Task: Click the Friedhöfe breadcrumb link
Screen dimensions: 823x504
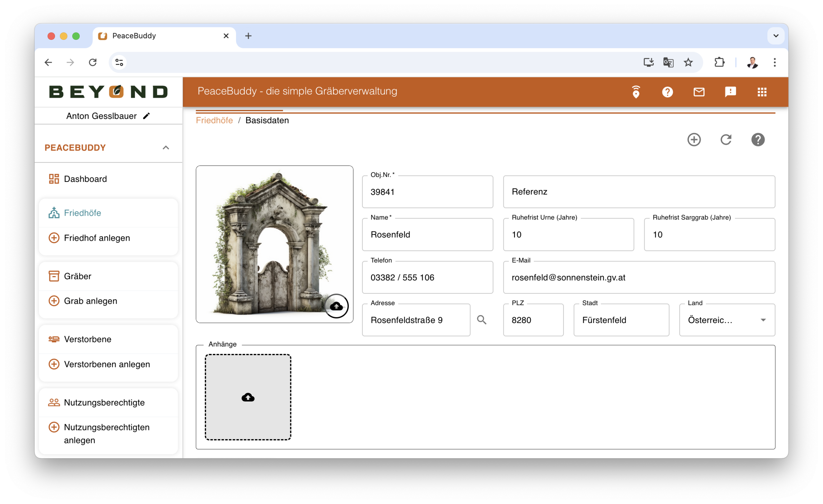Action: 214,120
